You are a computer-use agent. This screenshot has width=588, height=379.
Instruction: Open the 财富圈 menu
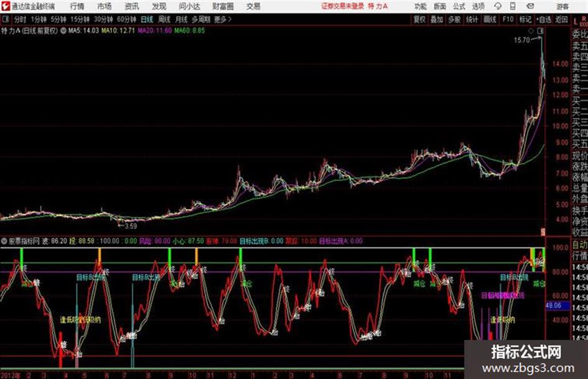(223, 6)
